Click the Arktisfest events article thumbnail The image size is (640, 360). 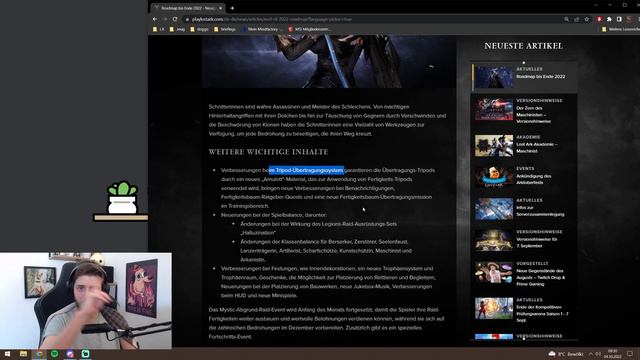point(493,177)
